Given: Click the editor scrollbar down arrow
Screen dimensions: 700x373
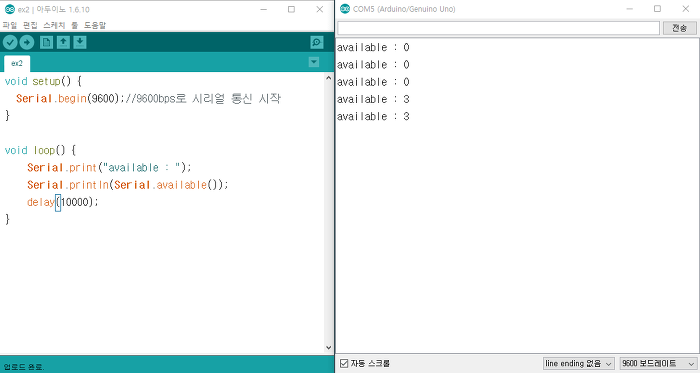Looking at the screenshot, I should click(x=329, y=347).
